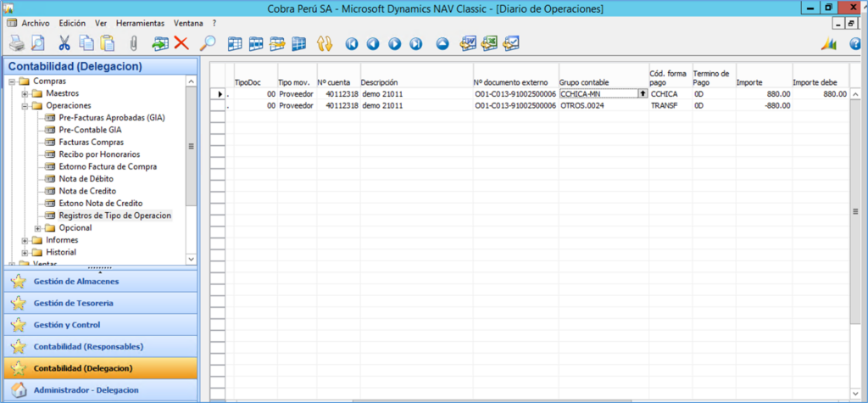Expand the Historial folder
The width and height of the screenshot is (868, 403).
click(x=25, y=252)
